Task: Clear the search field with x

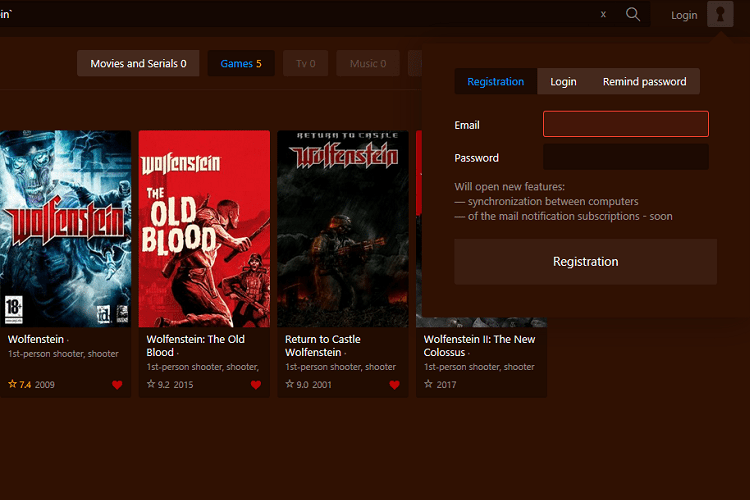Action: (603, 14)
